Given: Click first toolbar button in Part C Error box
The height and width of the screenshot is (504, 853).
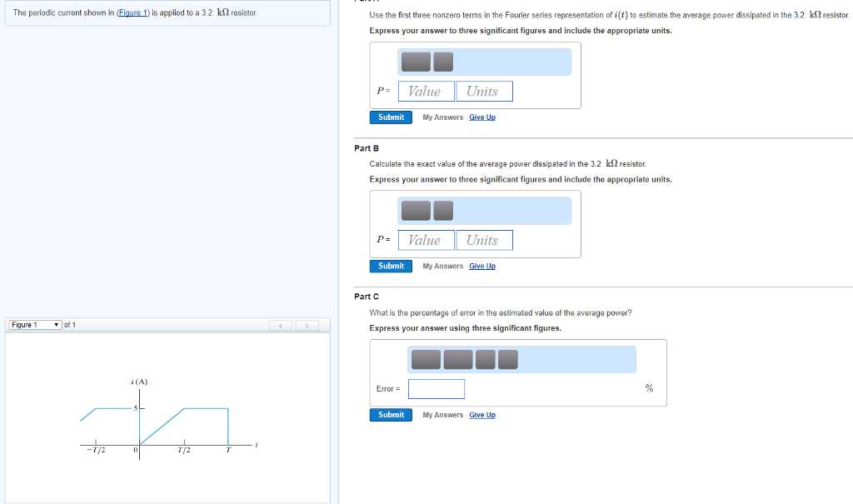Looking at the screenshot, I should (426, 360).
